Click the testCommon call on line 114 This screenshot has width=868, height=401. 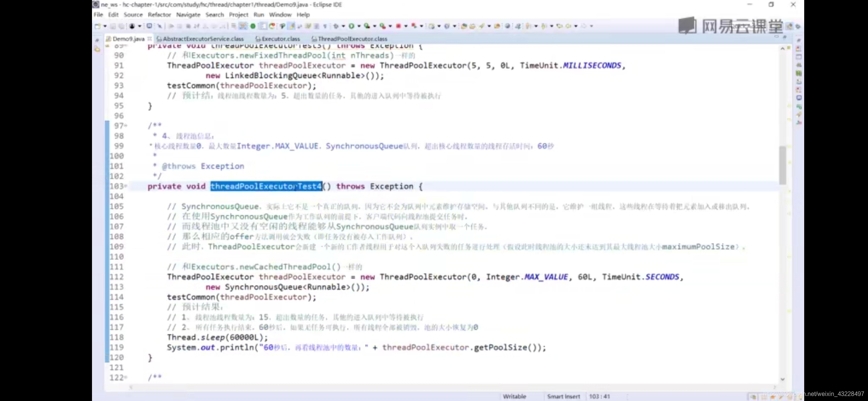click(x=241, y=297)
